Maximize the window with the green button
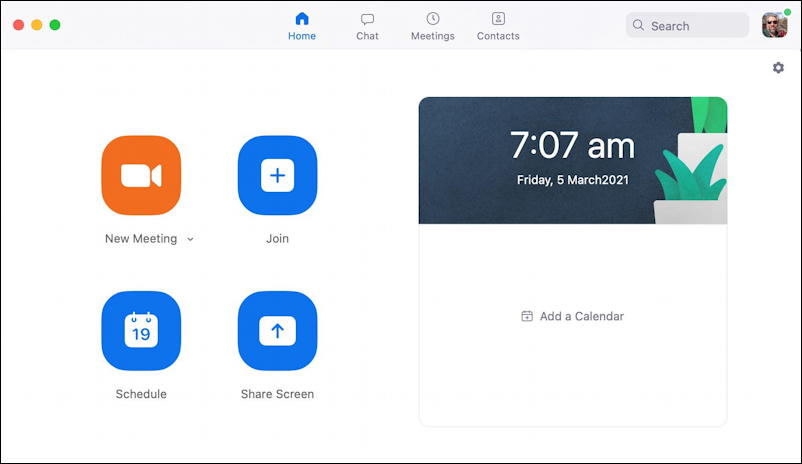Image resolution: width=802 pixels, height=464 pixels. point(55,25)
